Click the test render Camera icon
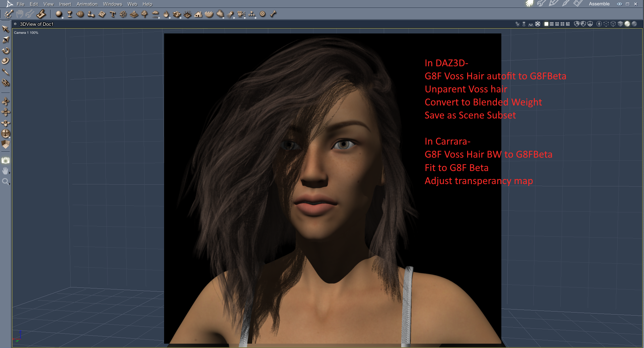644x348 pixels. point(6,161)
